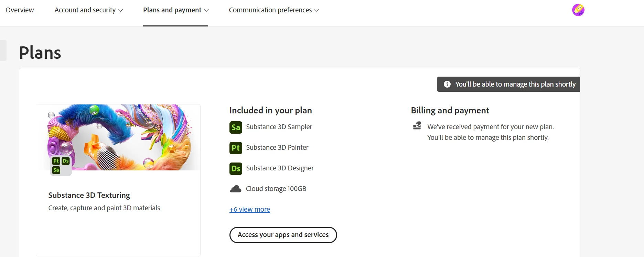Click the Substance 3D Texturing artwork thumbnail
Viewport: 644px width, 257px height.
[118, 137]
